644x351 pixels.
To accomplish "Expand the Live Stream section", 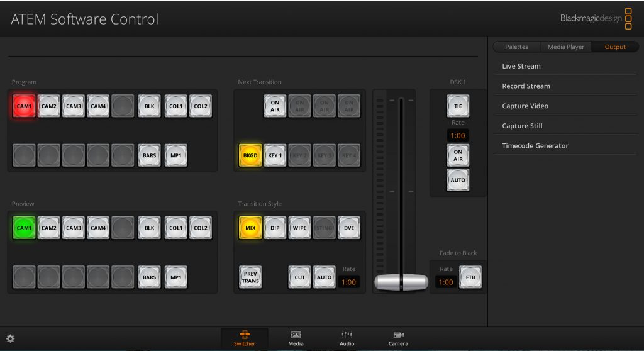I will [521, 66].
